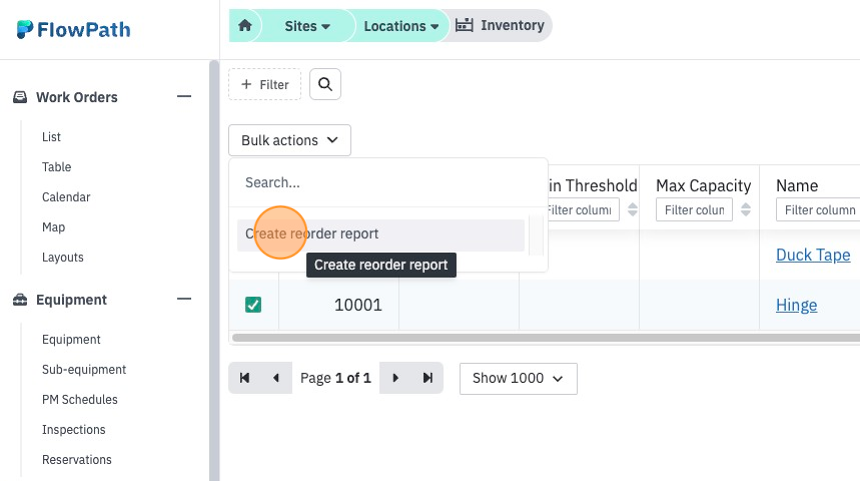Screen dimensions: 860x481
Task: Open the Bulk actions dropdown
Action: click(290, 140)
